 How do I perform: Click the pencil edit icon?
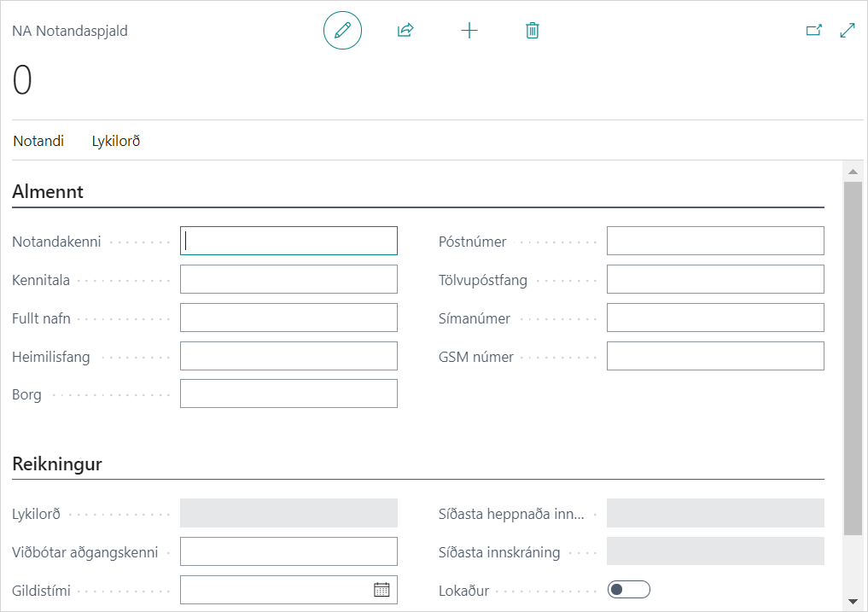click(342, 31)
